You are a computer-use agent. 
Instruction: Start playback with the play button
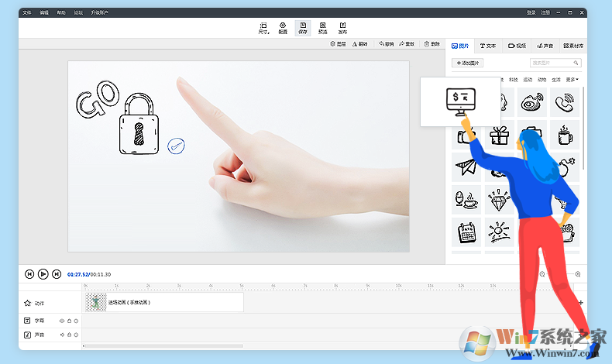43,274
